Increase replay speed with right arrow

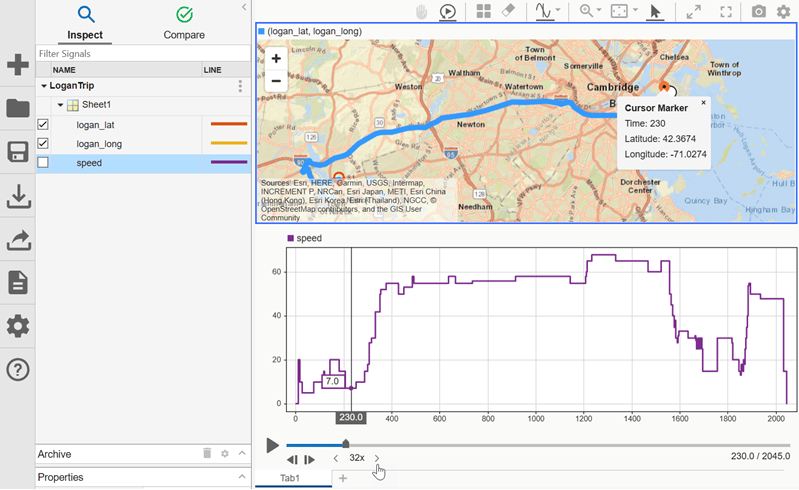click(377, 458)
